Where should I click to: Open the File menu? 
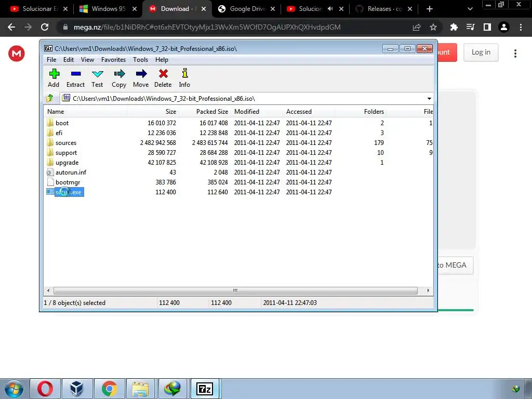(x=51, y=60)
